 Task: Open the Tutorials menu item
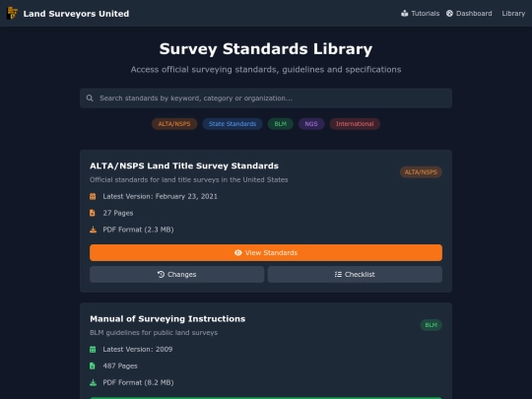[x=421, y=14]
